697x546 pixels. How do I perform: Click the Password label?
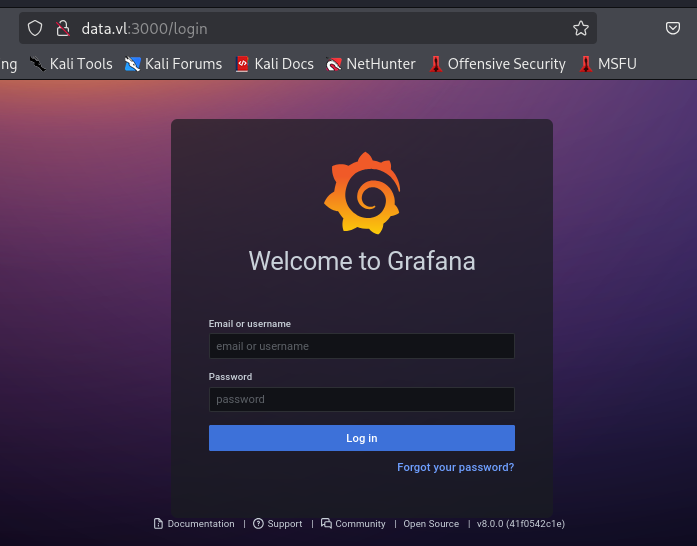pos(230,377)
